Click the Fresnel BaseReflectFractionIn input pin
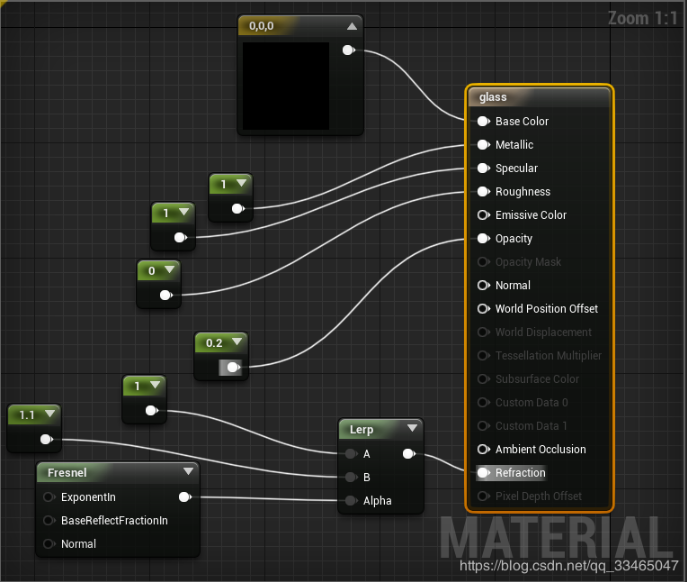687x582 pixels. [x=49, y=521]
